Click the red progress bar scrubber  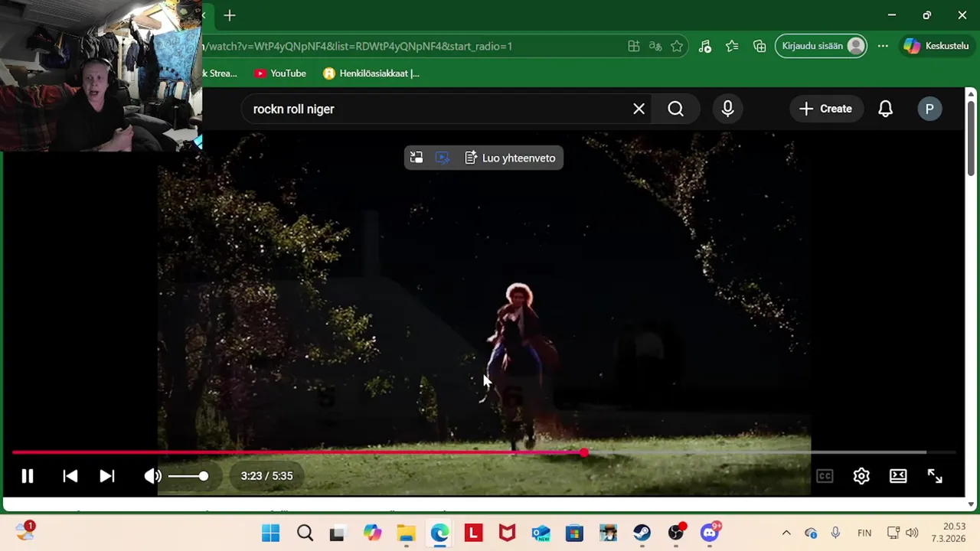click(x=584, y=453)
